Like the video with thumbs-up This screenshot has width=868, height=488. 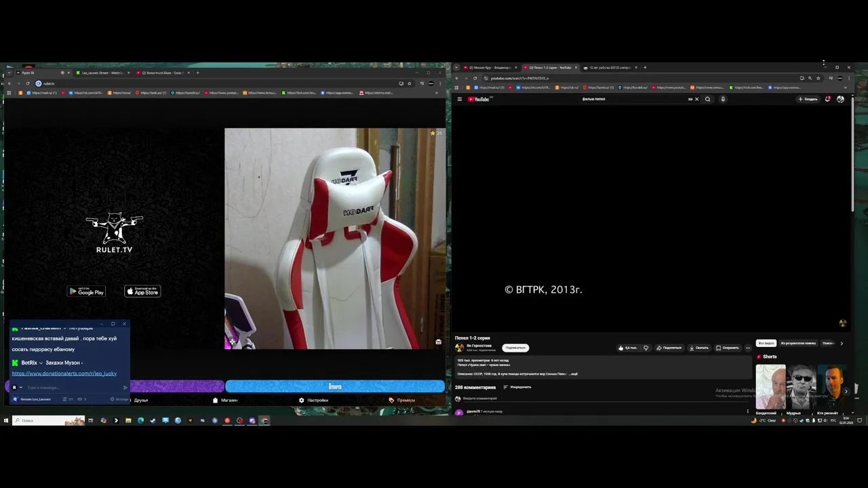coord(628,348)
